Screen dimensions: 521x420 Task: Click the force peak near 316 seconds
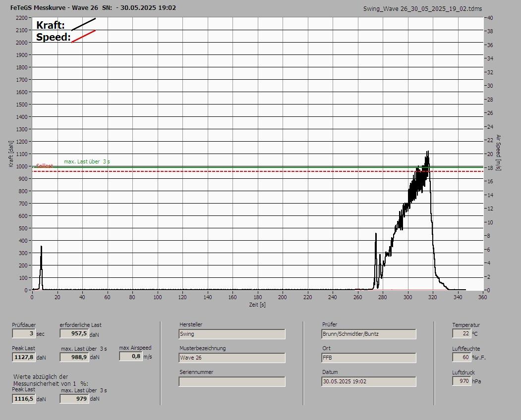click(428, 152)
